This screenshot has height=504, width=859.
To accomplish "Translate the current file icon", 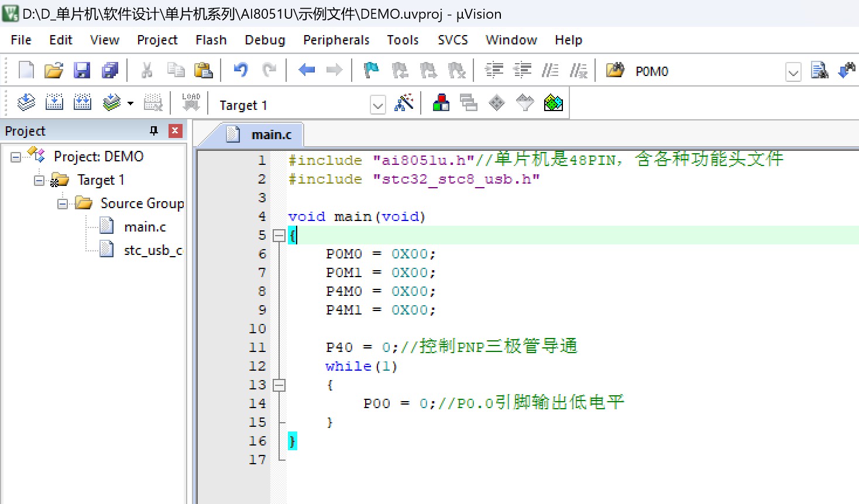I will coord(26,103).
